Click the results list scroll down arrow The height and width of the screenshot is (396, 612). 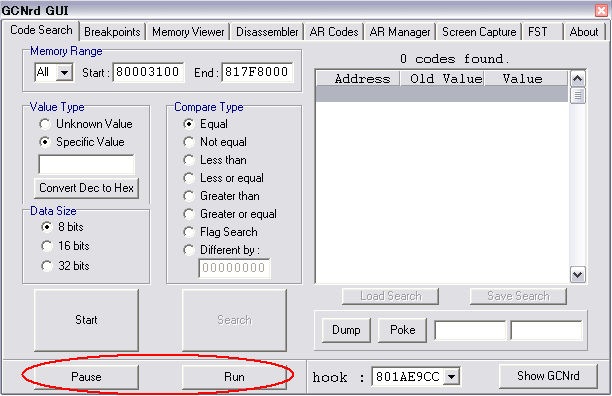(x=578, y=274)
